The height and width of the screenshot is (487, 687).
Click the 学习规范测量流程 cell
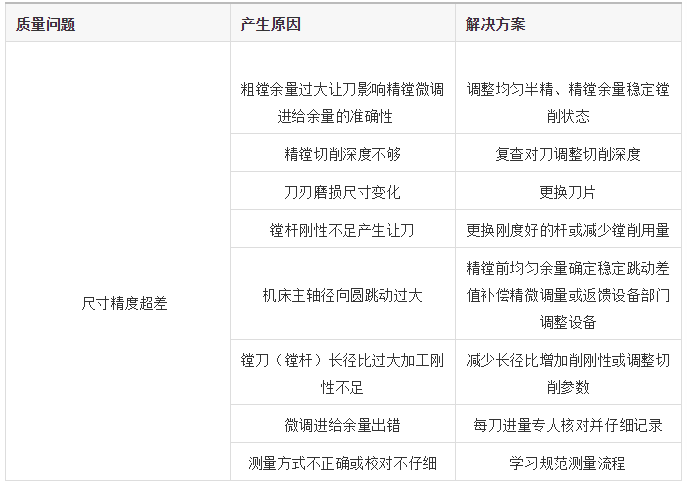click(x=568, y=463)
